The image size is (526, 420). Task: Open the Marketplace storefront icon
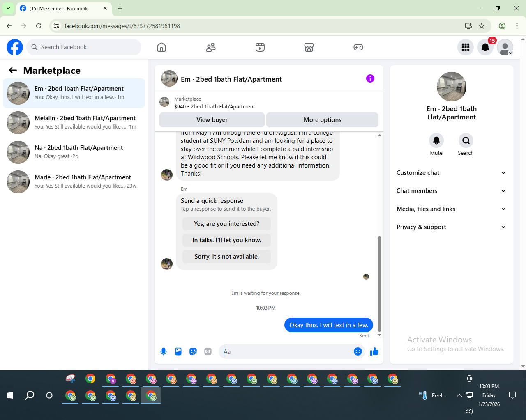coord(309,47)
